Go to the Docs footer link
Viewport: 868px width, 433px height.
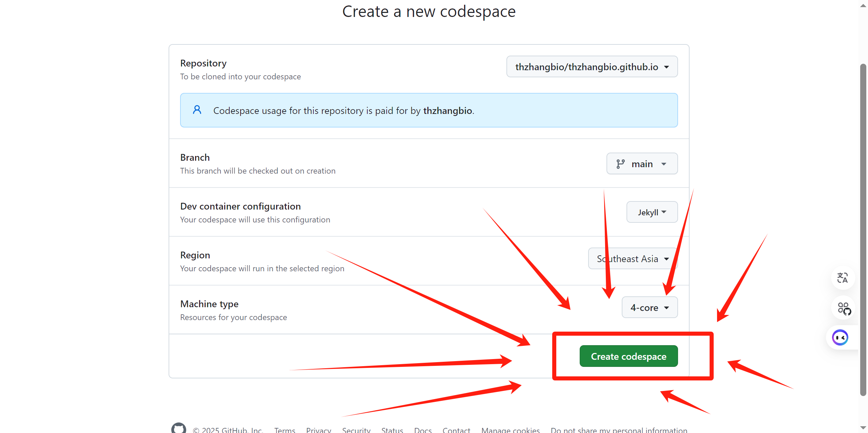tap(423, 430)
